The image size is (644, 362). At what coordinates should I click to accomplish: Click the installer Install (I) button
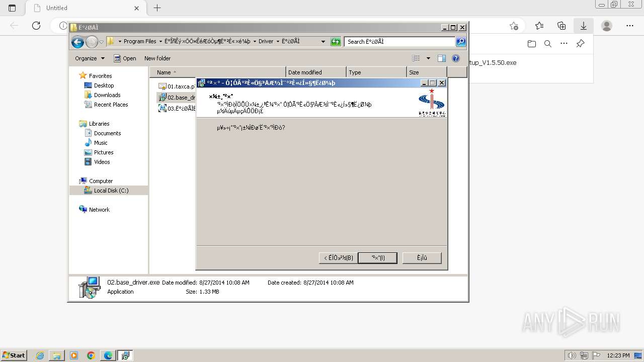click(x=378, y=258)
